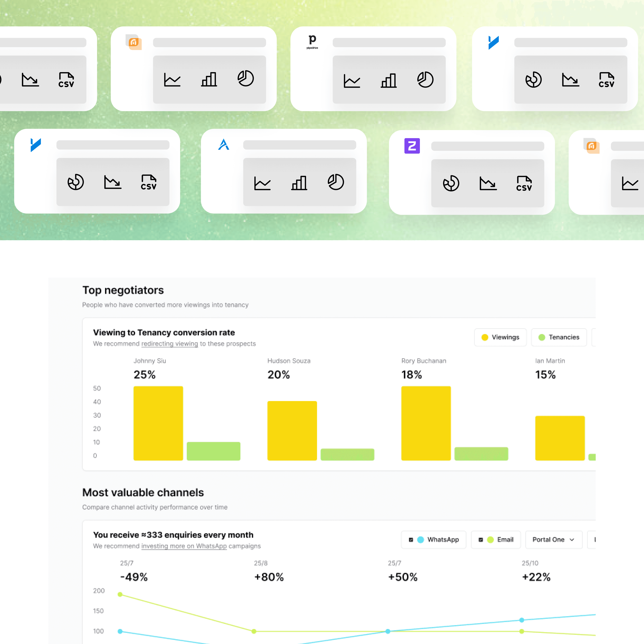The width and height of the screenshot is (644, 644).
Task: Select pie chart icon in Pipedrive card
Action: tap(425, 80)
